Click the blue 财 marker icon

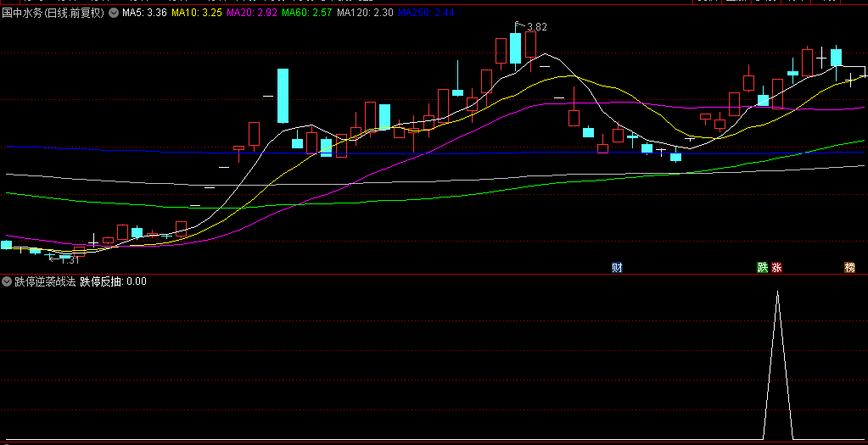coord(617,268)
